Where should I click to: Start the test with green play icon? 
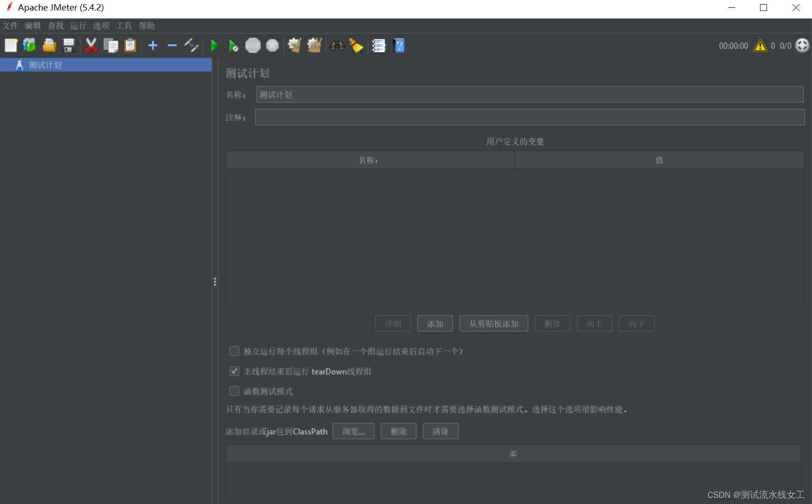tap(214, 46)
